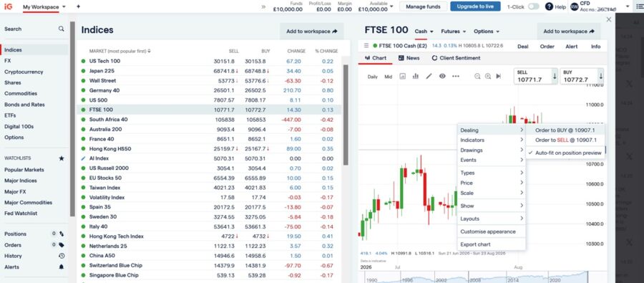Open the My Workspace dropdown
Screen dimensions: 644x283
[44, 7]
